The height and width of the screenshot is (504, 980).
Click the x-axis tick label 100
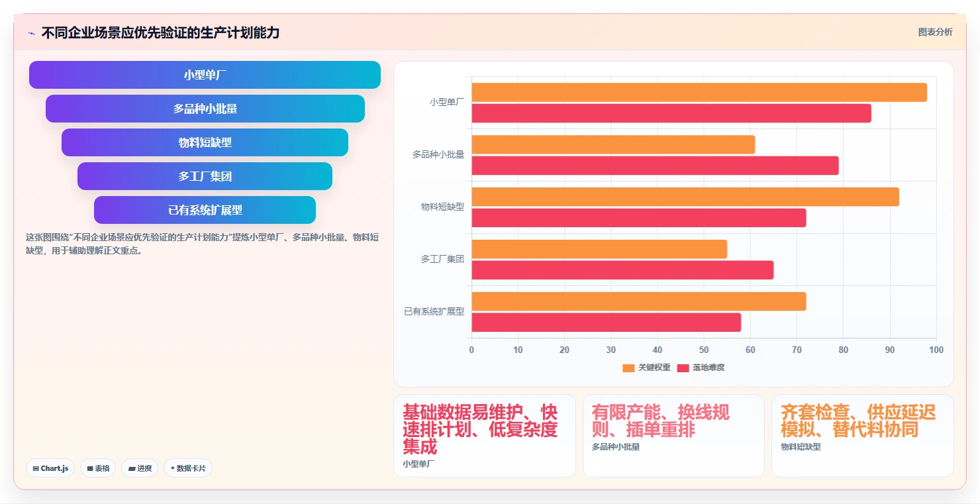936,350
